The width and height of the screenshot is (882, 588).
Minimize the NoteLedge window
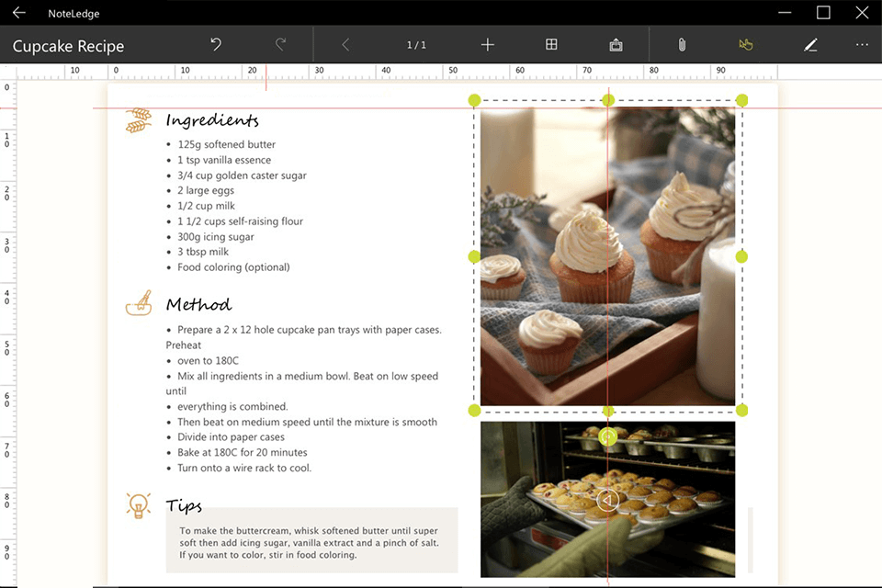(785, 12)
